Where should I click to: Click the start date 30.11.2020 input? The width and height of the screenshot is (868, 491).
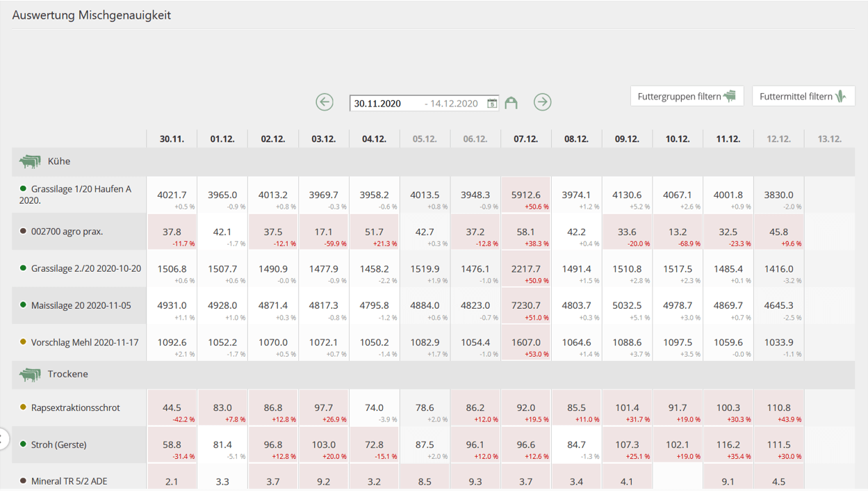(384, 104)
